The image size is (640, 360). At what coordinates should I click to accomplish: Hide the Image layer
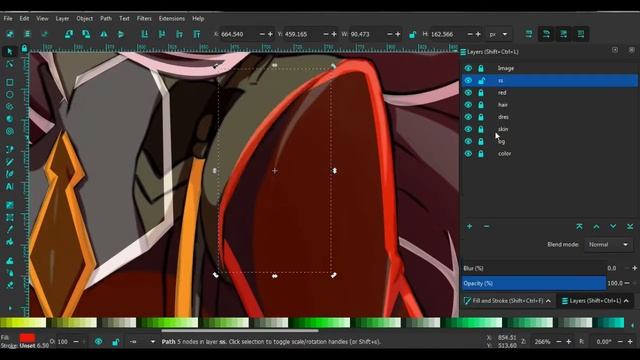[x=468, y=68]
